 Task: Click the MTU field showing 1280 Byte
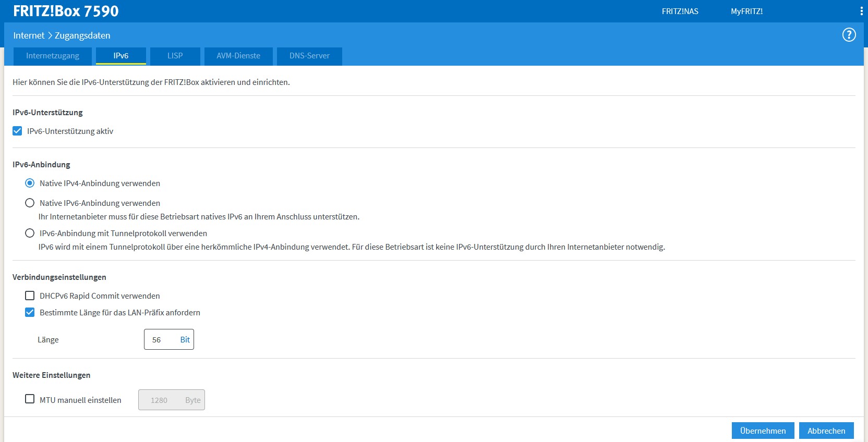click(172, 400)
